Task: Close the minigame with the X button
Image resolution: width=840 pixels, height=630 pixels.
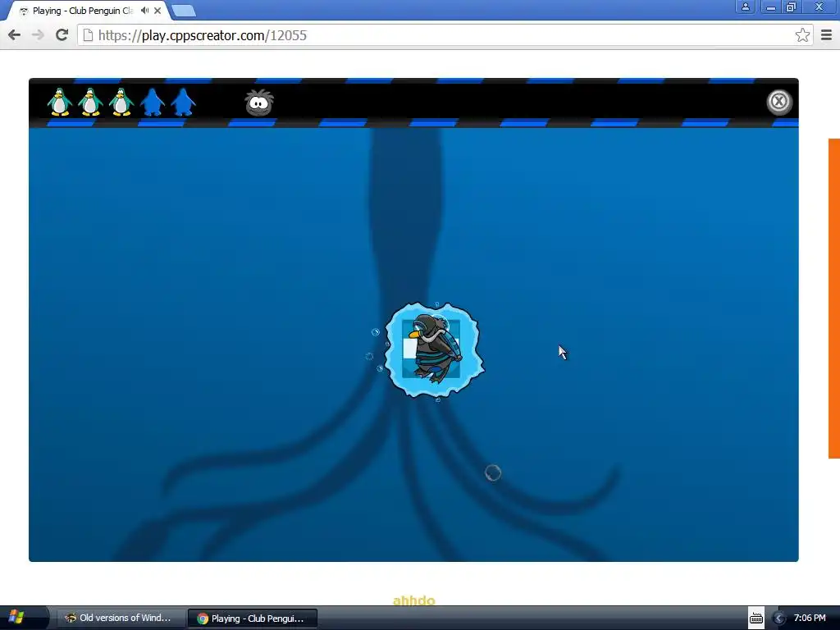Action: click(778, 101)
